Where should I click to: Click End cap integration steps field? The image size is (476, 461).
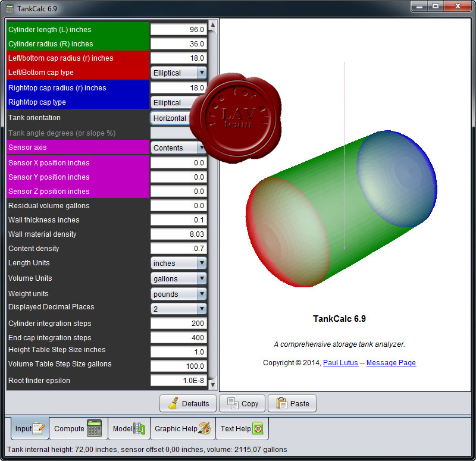pos(178,337)
